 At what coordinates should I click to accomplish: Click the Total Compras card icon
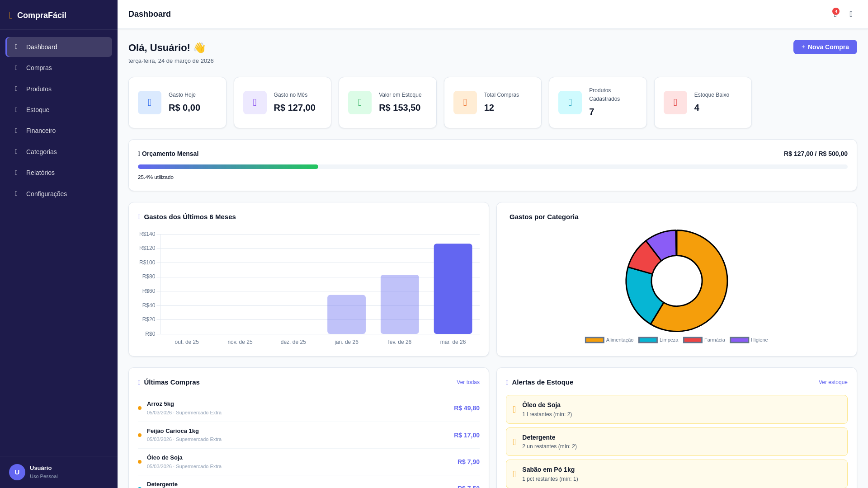click(465, 103)
